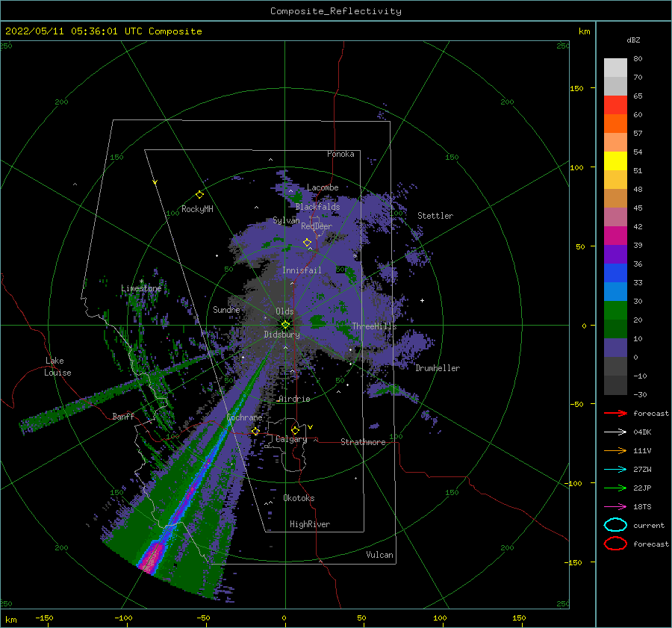Click the Airdrie city label
The width and height of the screenshot is (672, 628).
pyautogui.click(x=294, y=399)
